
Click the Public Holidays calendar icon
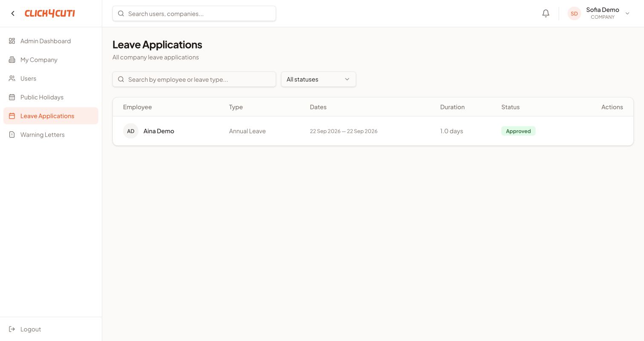pos(12,97)
